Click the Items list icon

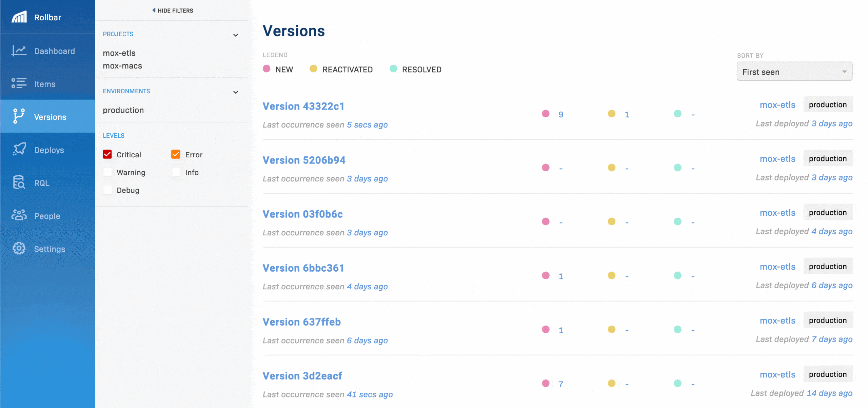pos(19,83)
